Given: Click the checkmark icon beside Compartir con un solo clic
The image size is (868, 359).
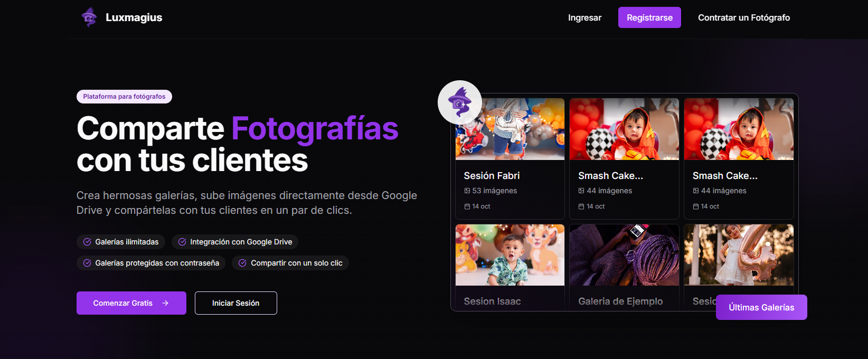Looking at the screenshot, I should pos(242,263).
